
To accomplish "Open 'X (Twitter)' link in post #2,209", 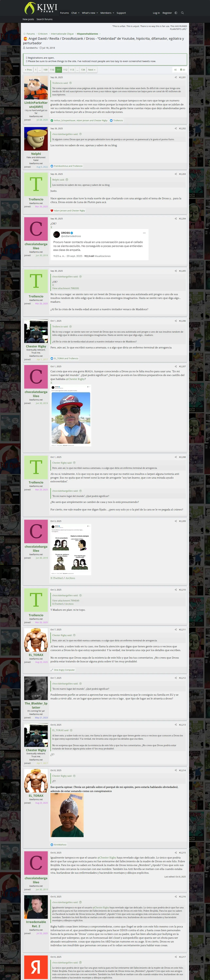I will click(x=56, y=578).
